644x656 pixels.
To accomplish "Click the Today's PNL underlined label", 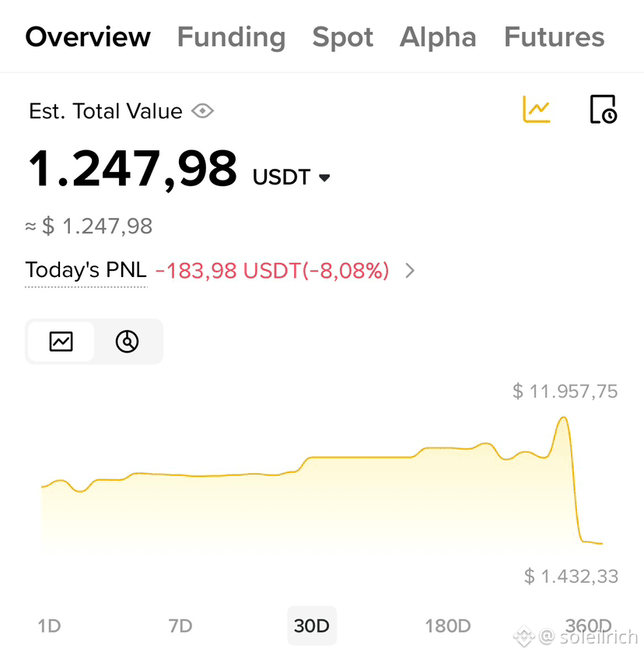I will pyautogui.click(x=86, y=270).
